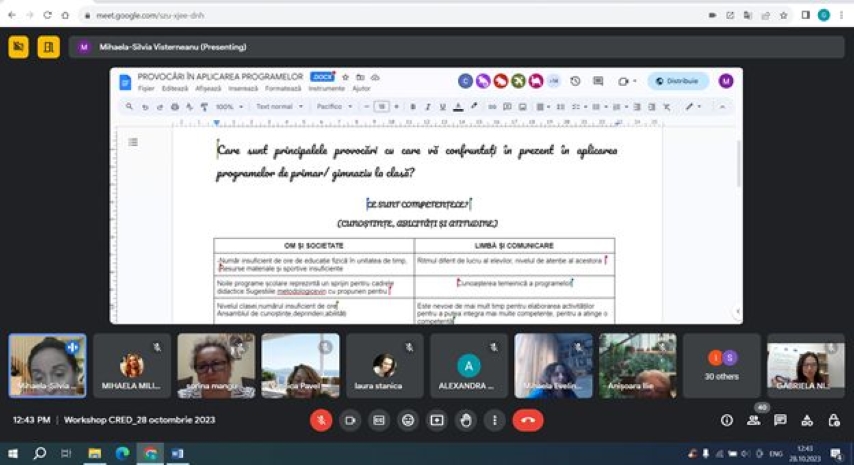Image resolution: width=854 pixels, height=465 pixels.
Task: Open the meeting chat panel
Action: click(x=780, y=421)
